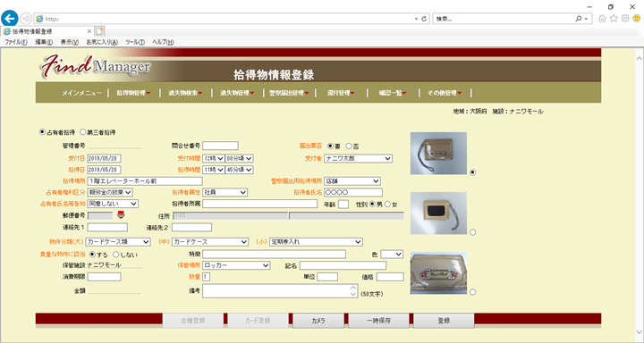Select する for 貴重な物件に該当
Image resolution: width=644 pixels, height=343 pixels.
click(92, 255)
